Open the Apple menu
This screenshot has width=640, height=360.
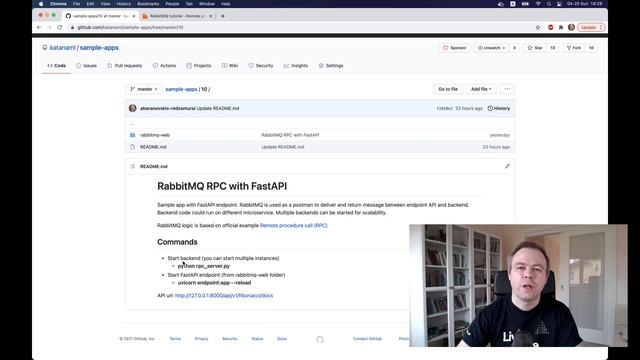[x=41, y=4]
